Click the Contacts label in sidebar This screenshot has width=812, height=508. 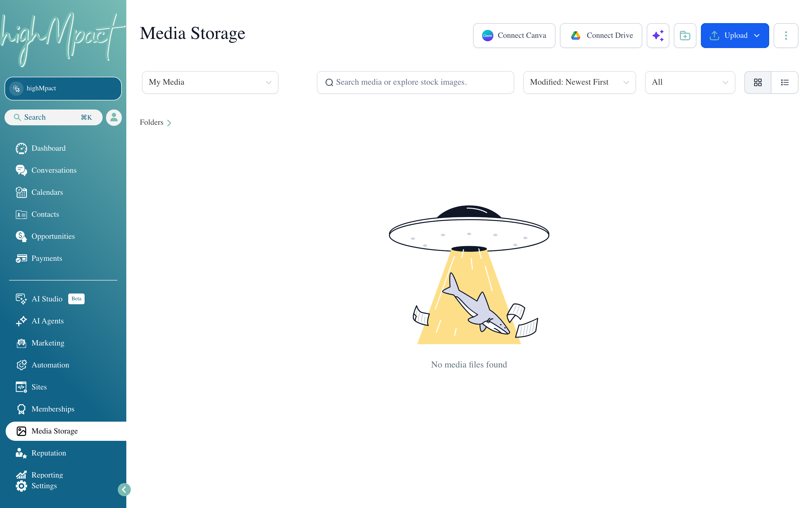tap(45, 214)
